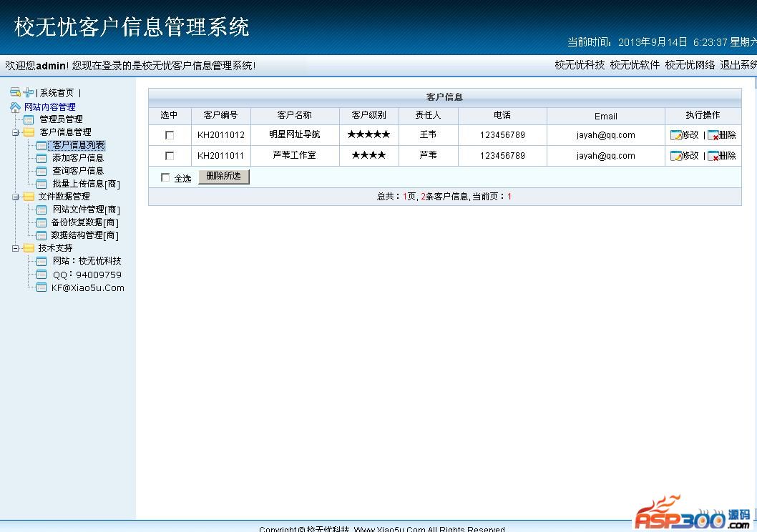Viewport: 757px width, 532px height.
Task: Click the delete (删除) icon for KH2011012
Action: pos(713,135)
